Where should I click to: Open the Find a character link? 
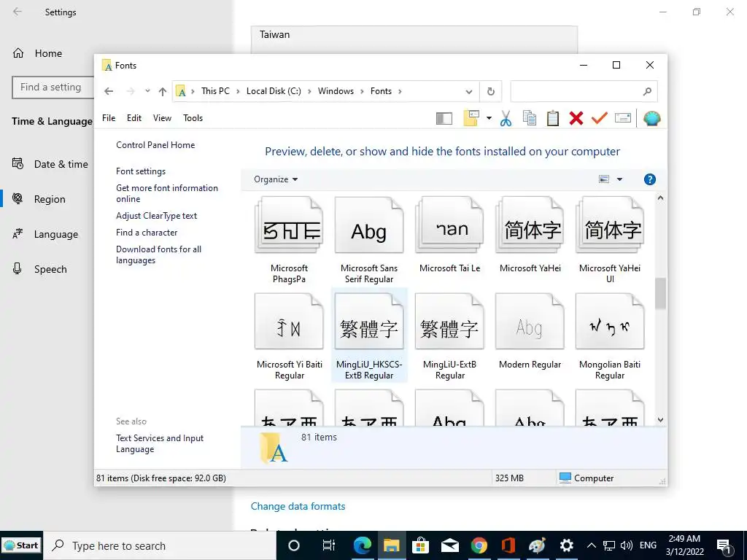(x=147, y=233)
